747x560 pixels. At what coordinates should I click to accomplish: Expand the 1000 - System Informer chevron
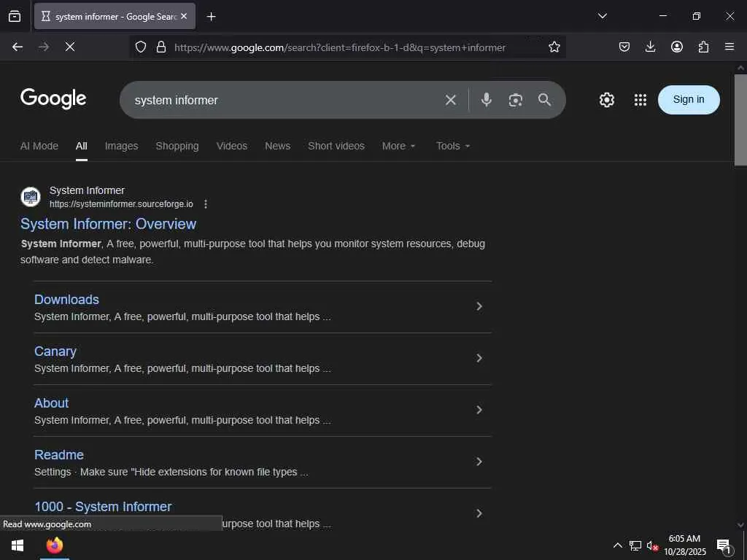(x=479, y=513)
